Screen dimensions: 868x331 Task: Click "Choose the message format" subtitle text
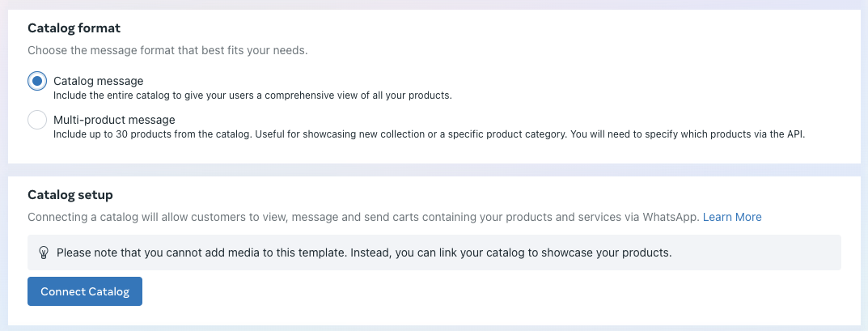coord(167,50)
